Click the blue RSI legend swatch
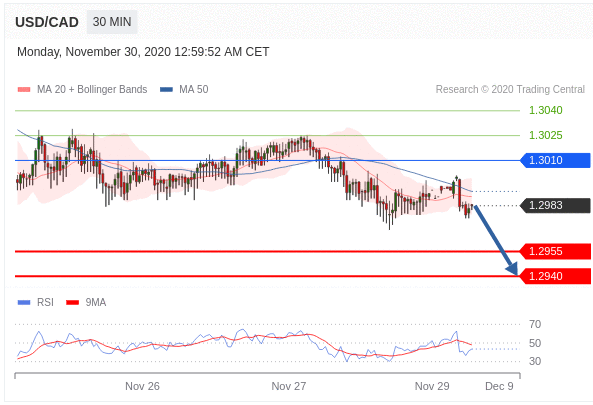Viewport: 593px width, 405px height. tap(24, 303)
